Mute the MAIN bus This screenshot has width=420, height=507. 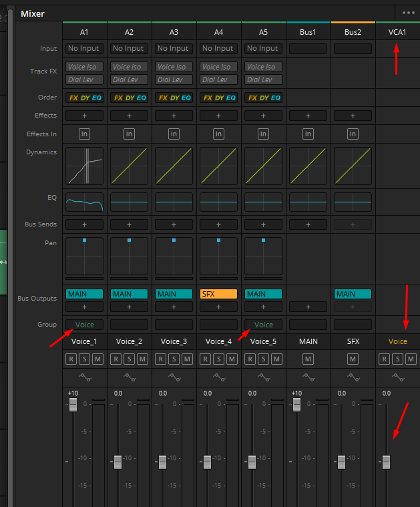308,359
